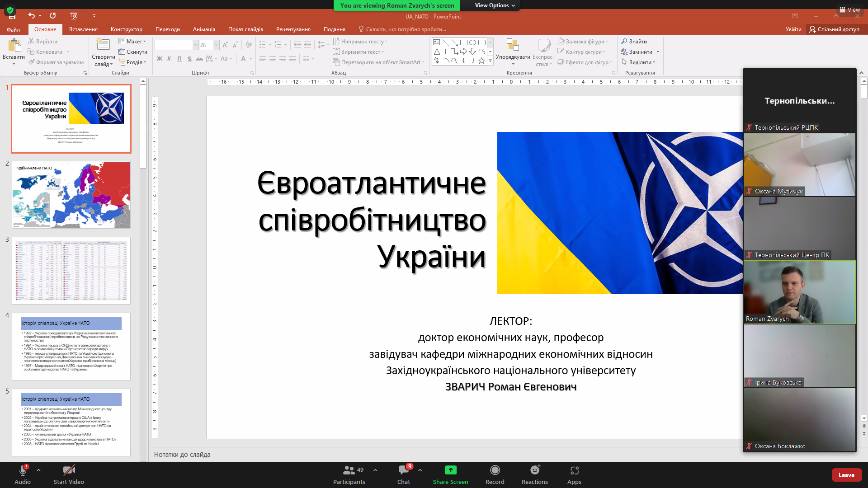Select the oval shape in gallery
Viewport: 868px width, 488px height.
(x=473, y=42)
